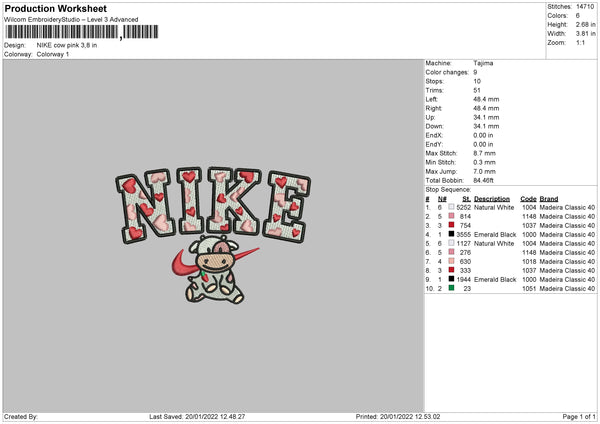The image size is (600, 424).
Task: Click the 'Up:' label
Action: [430, 117]
